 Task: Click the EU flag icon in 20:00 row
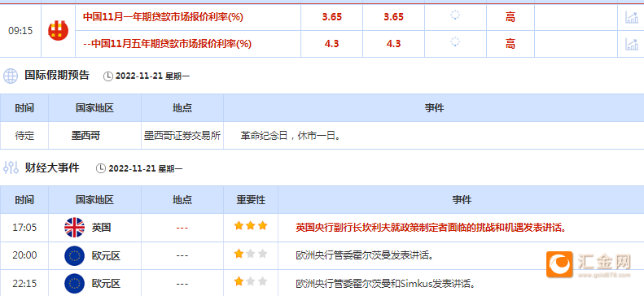[74, 256]
